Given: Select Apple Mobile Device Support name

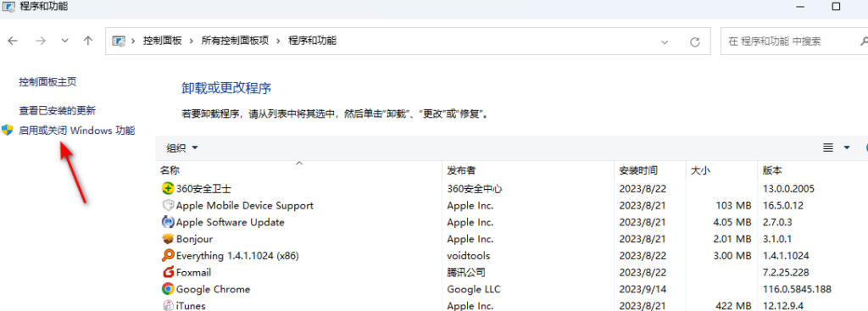Looking at the screenshot, I should point(245,205).
